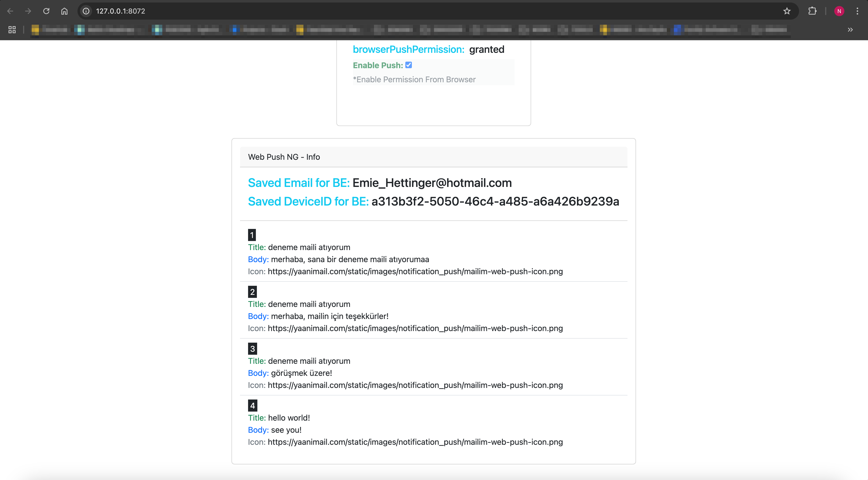Screen dimensions: 868x480
Task: Click the body 'merhaba, mailin için teşekkürler!'
Action: [x=330, y=316]
